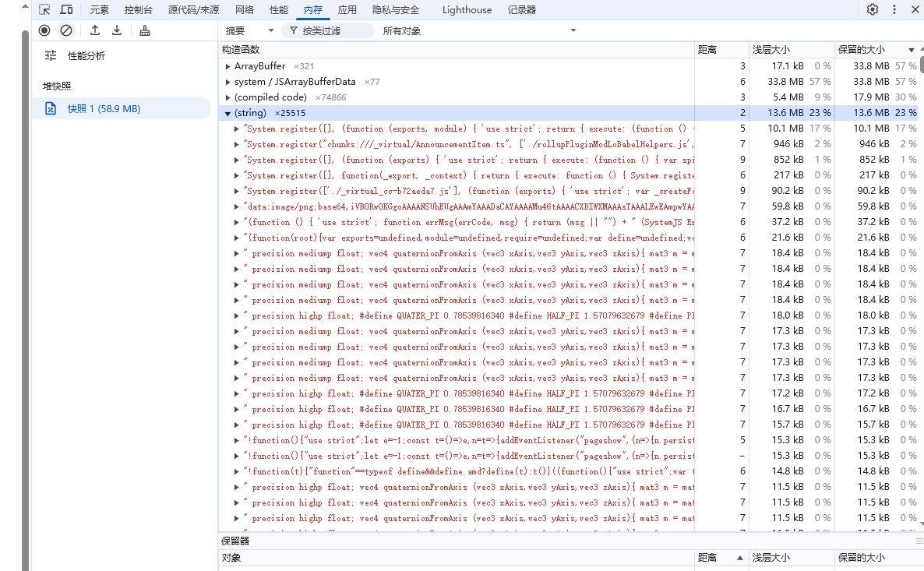Sort retainers by 对象 column
This screenshot has width=924, height=571.
click(x=457, y=558)
